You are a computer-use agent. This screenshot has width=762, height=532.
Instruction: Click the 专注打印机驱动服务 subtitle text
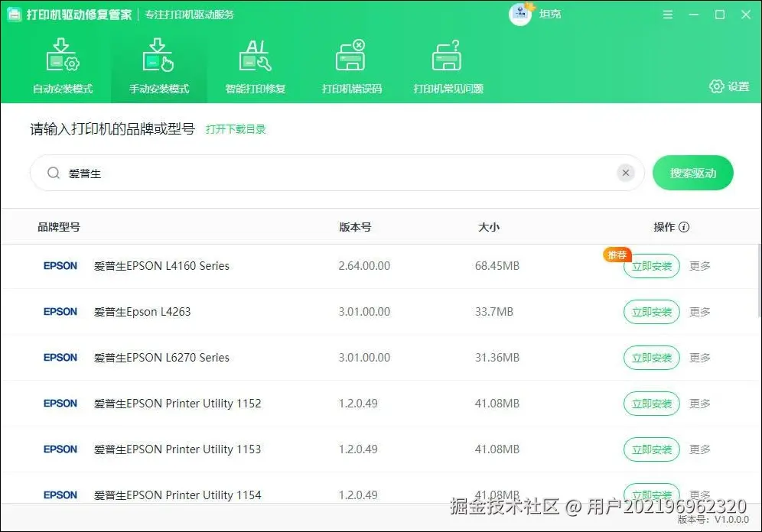tap(189, 15)
